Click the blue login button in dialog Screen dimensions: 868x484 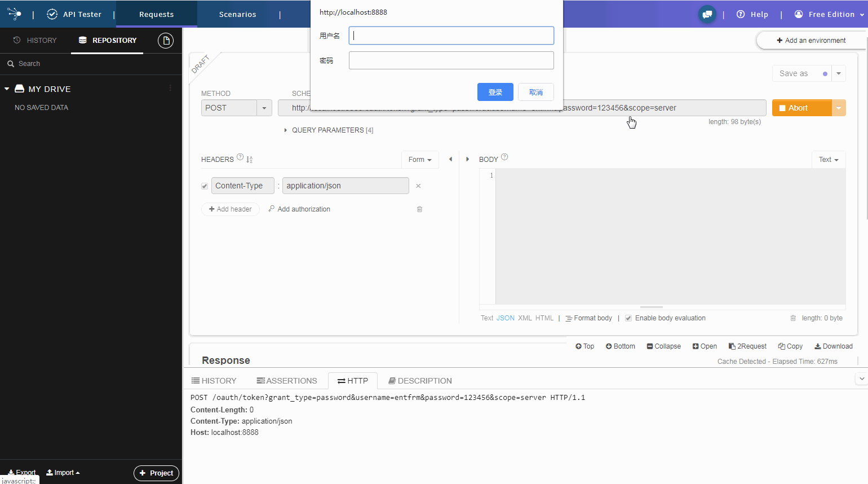(495, 92)
